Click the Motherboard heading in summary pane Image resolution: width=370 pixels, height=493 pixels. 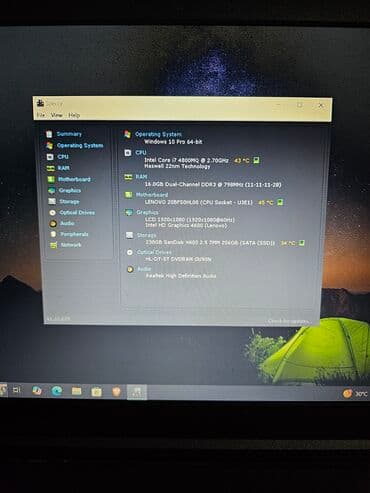(152, 195)
